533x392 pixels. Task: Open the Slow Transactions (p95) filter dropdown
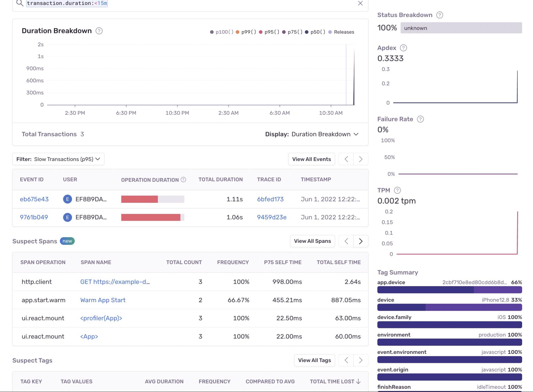pyautogui.click(x=58, y=159)
